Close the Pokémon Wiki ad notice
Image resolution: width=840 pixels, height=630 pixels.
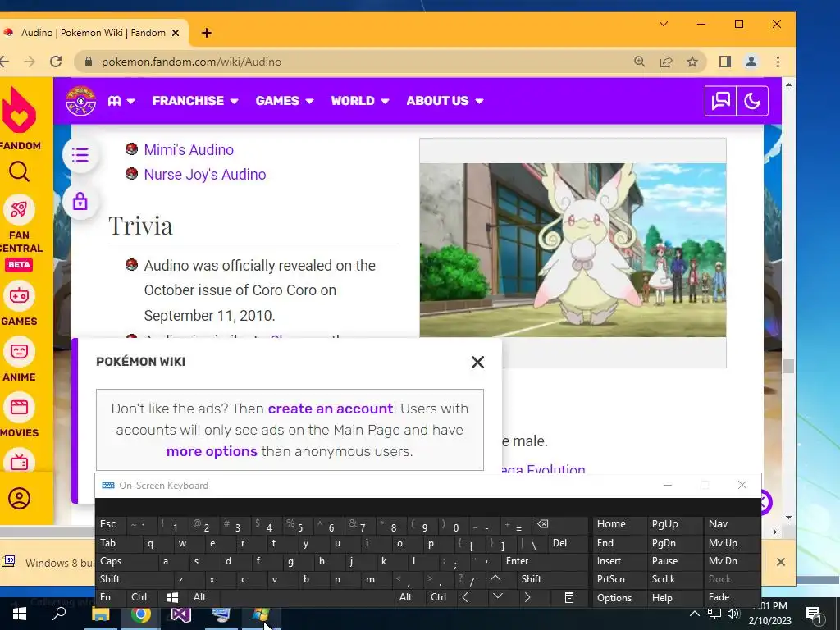pos(477,362)
